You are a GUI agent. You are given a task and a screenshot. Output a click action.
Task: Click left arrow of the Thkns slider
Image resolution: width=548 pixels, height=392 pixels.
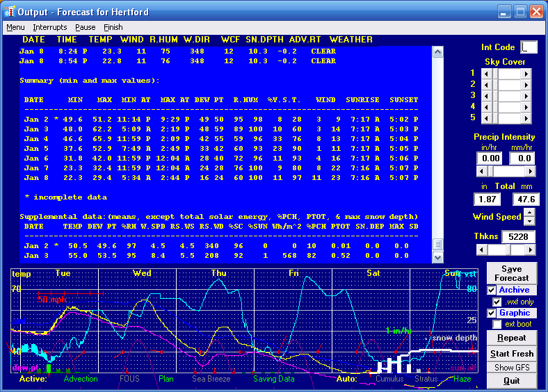(480, 249)
